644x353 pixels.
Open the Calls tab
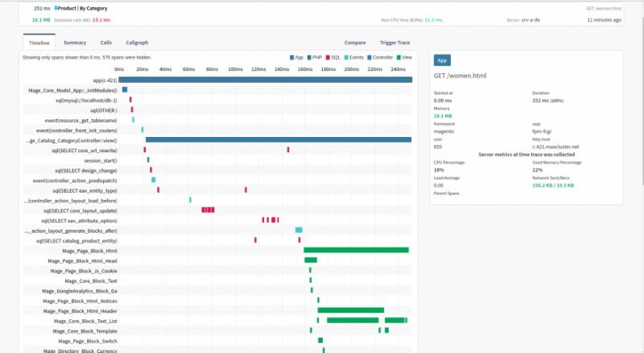(106, 42)
